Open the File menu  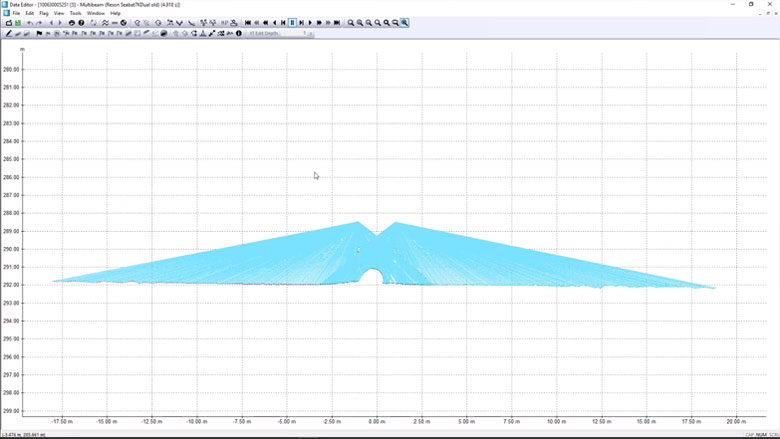tap(17, 13)
